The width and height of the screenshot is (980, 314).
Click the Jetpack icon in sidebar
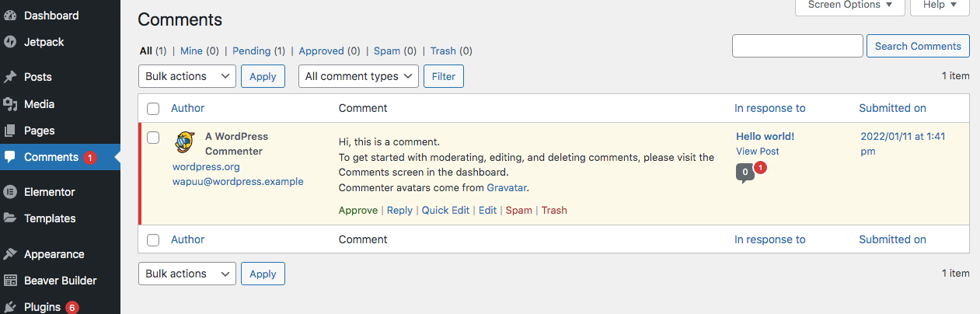click(x=10, y=42)
